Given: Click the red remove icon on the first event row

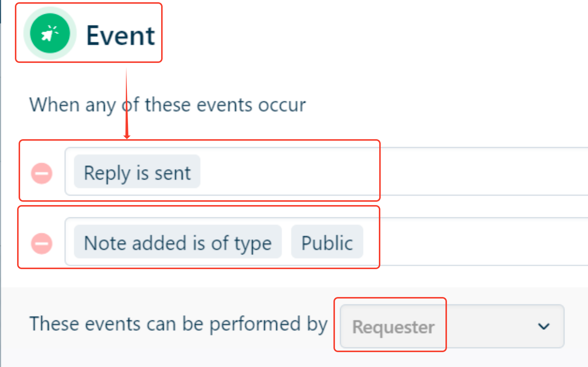Looking at the screenshot, I should (41, 173).
